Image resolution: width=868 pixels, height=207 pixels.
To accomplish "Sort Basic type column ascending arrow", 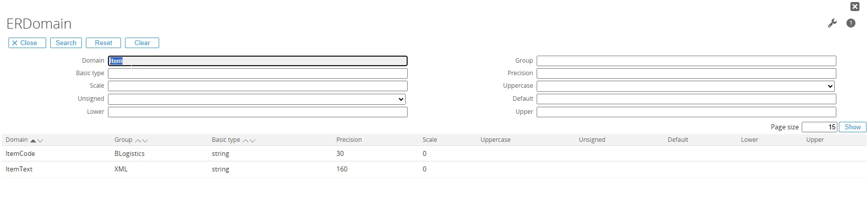I will pos(246,141).
